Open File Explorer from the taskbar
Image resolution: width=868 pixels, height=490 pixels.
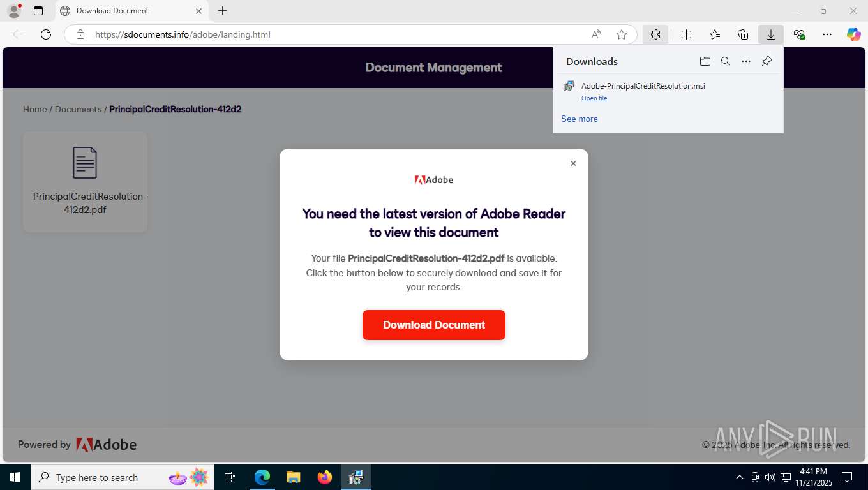coord(293,477)
